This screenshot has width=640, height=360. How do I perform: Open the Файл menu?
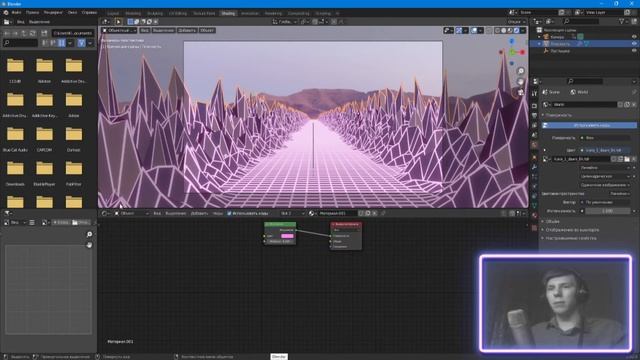click(x=16, y=13)
